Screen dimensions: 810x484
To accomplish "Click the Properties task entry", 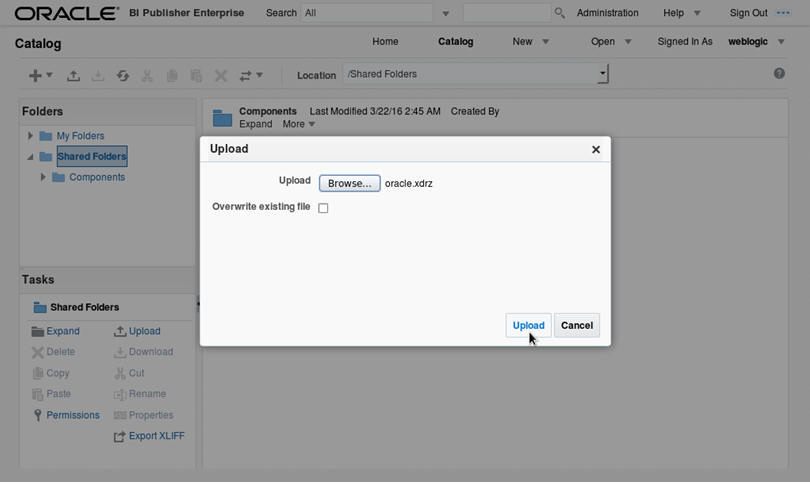I will (x=151, y=415).
